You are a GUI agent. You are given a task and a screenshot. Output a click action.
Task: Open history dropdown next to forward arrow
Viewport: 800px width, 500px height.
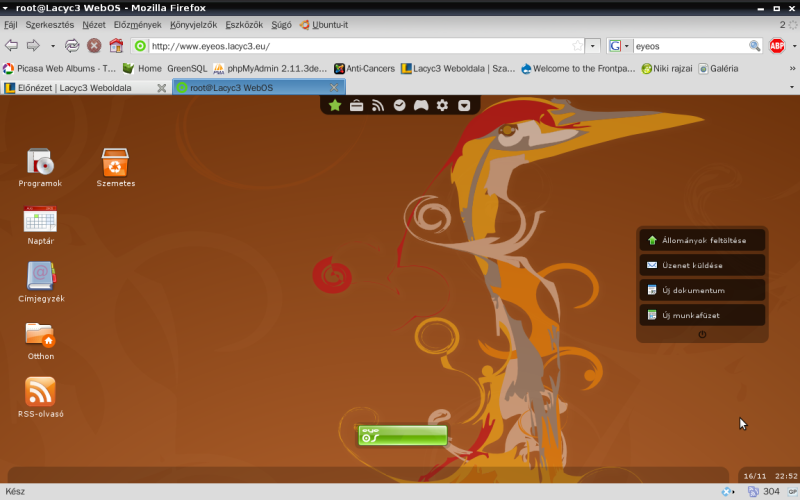[53, 46]
